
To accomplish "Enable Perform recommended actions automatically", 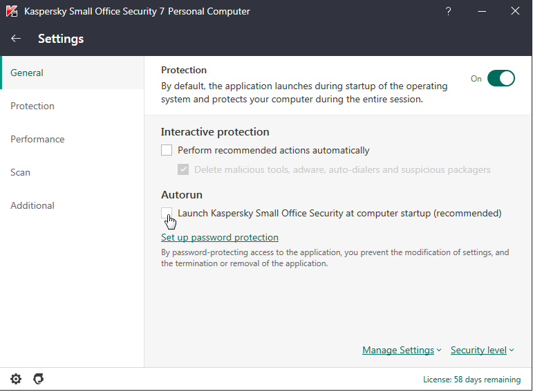I will [167, 150].
